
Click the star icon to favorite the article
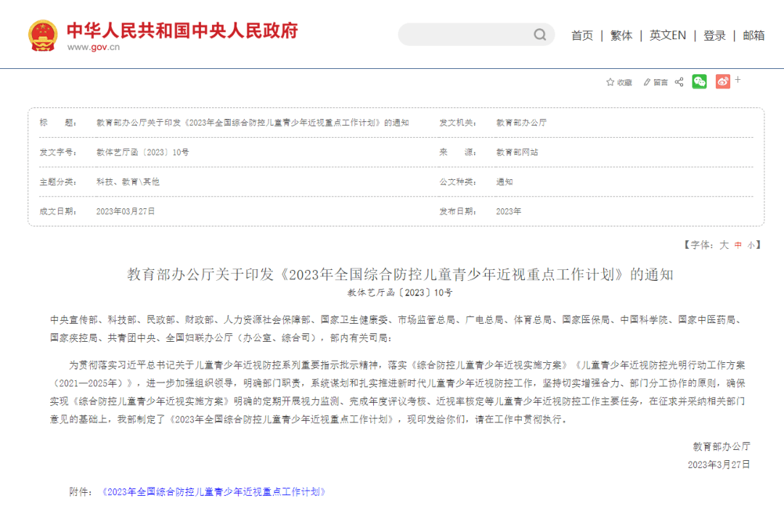(609, 82)
